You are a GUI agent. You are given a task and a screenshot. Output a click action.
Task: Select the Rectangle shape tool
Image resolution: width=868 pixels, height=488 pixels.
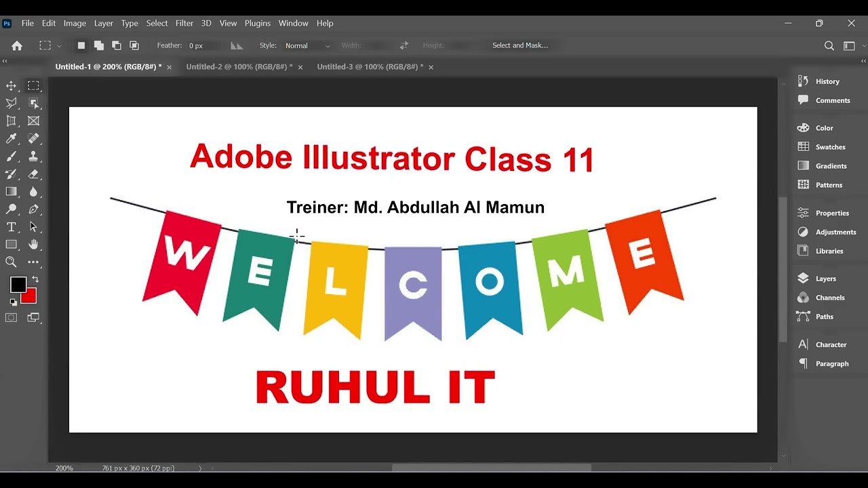[x=12, y=245]
